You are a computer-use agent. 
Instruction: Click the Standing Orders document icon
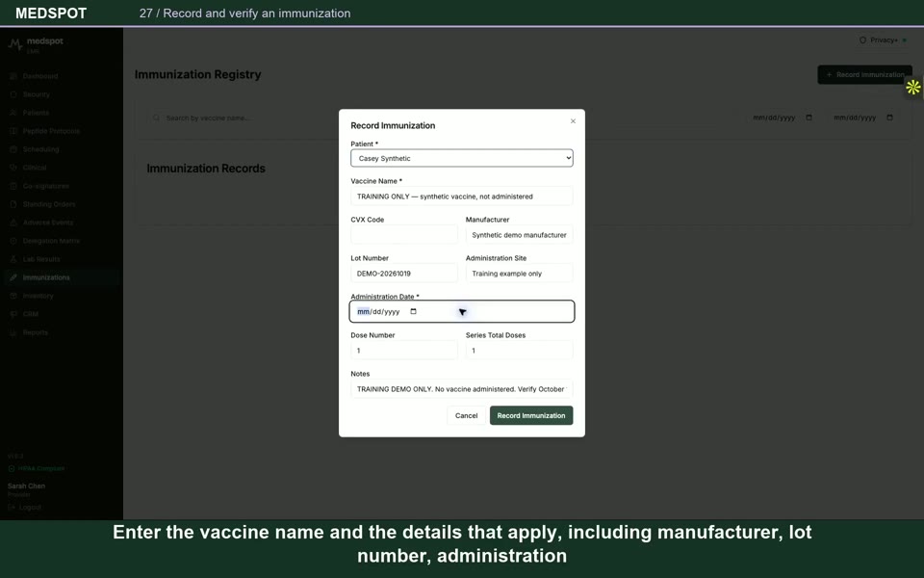[13, 204]
